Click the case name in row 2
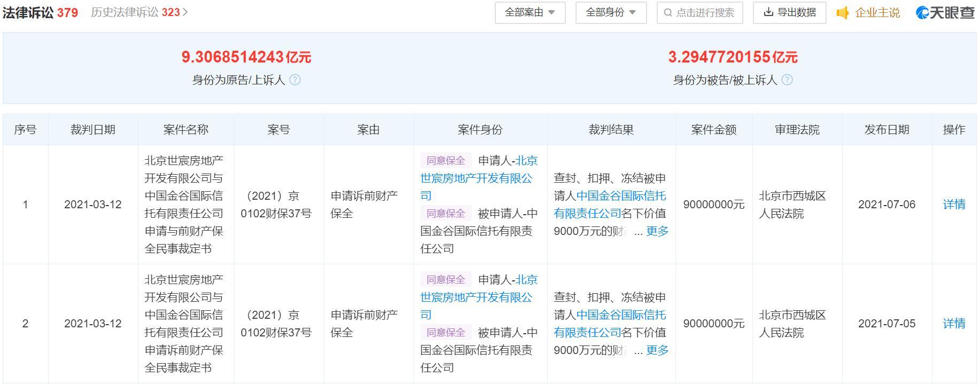This screenshot has height=385, width=980. 184,324
